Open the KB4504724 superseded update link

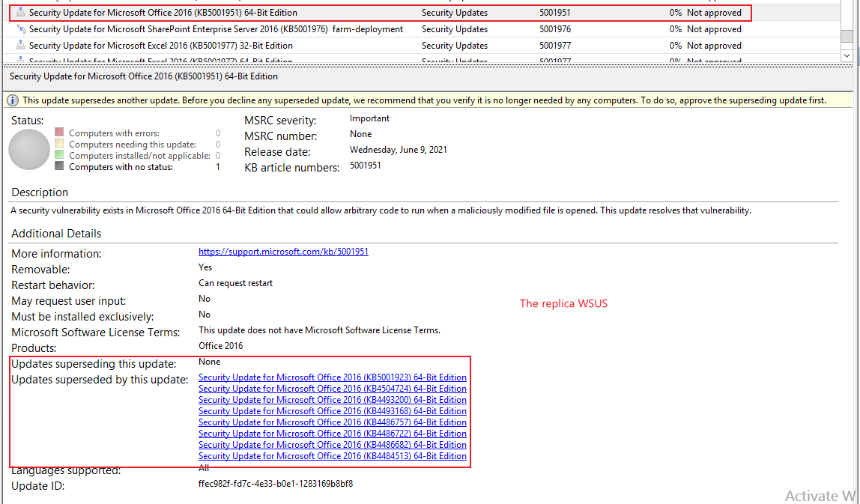pyautogui.click(x=333, y=388)
